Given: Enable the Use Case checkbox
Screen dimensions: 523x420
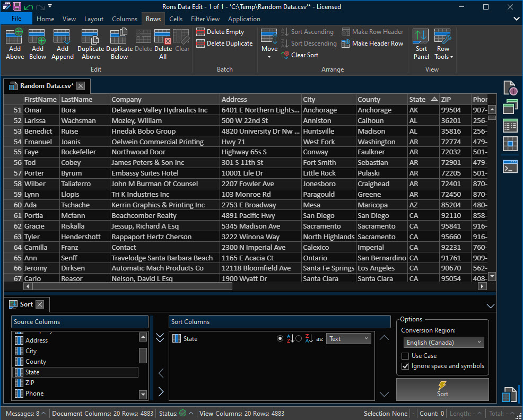Looking at the screenshot, I should click(x=406, y=356).
